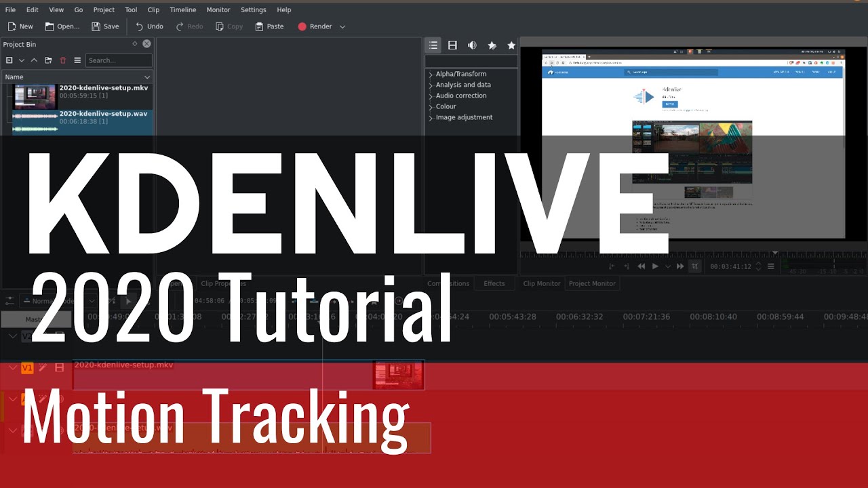The width and height of the screenshot is (868, 488).
Task: Show main effects list view
Action: pyautogui.click(x=433, y=45)
